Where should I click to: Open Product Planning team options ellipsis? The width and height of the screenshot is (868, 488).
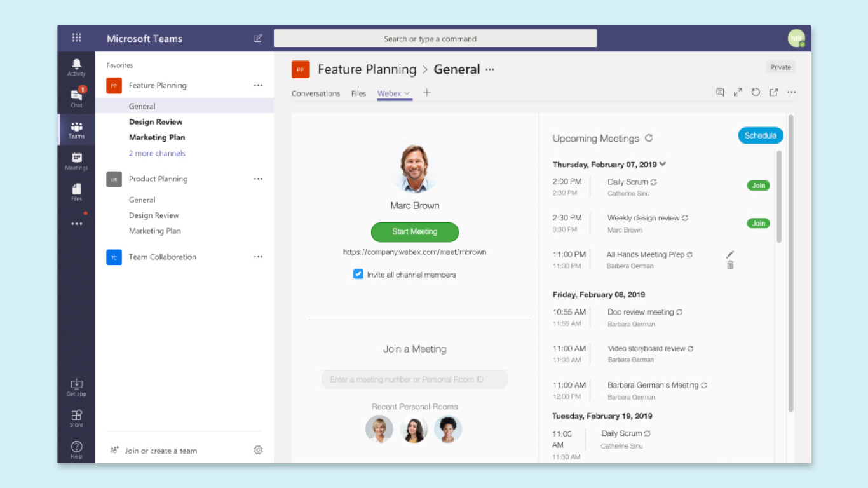[x=258, y=179]
